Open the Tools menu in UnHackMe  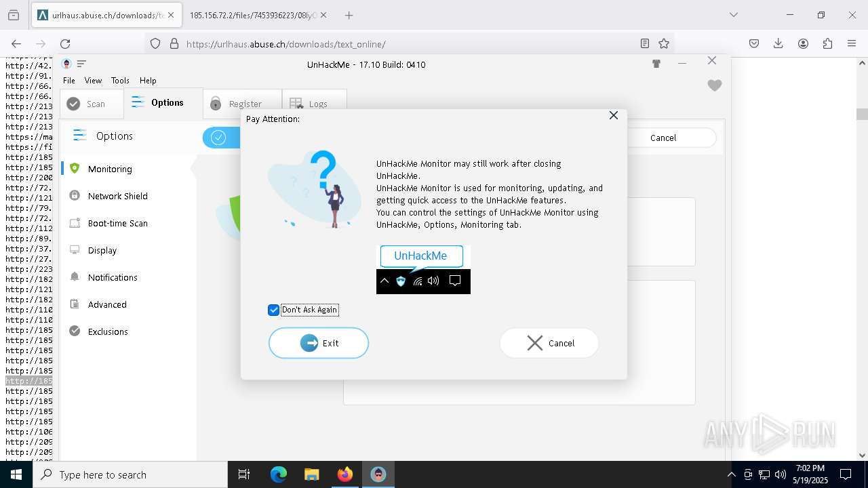[x=120, y=80]
